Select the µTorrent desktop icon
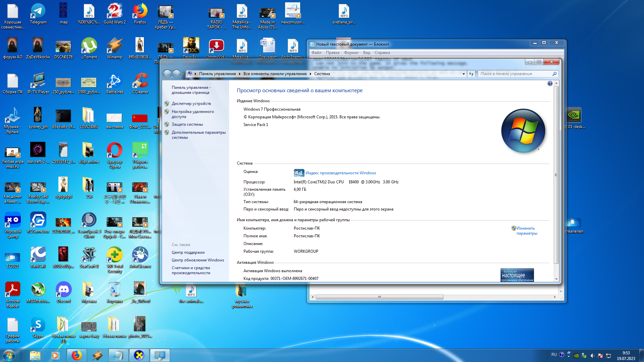 tap(89, 48)
